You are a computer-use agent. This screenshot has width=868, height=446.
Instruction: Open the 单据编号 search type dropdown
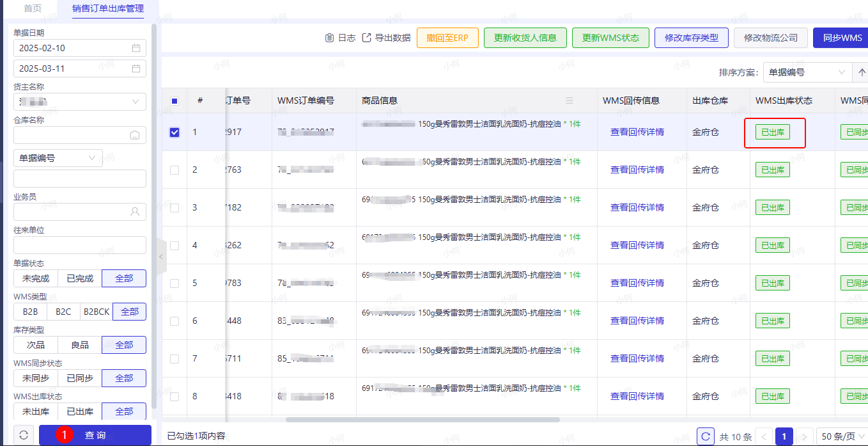click(58, 158)
